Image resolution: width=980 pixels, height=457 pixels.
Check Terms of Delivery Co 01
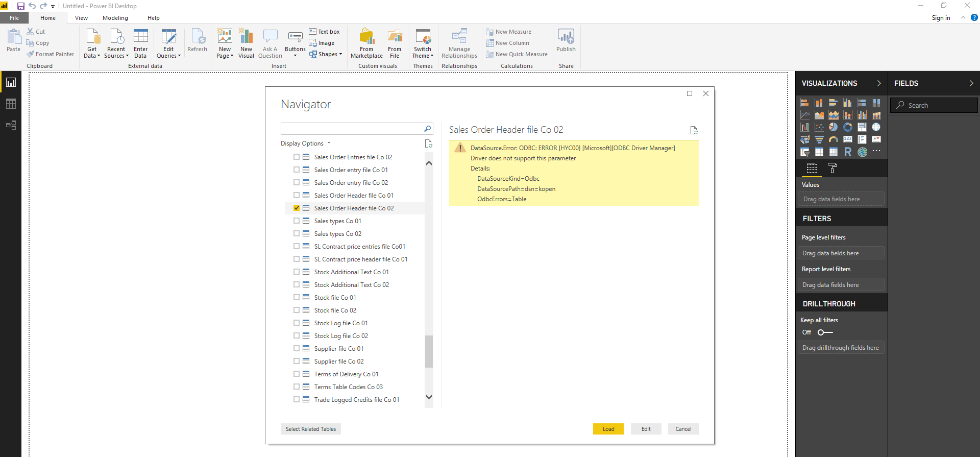pos(297,374)
